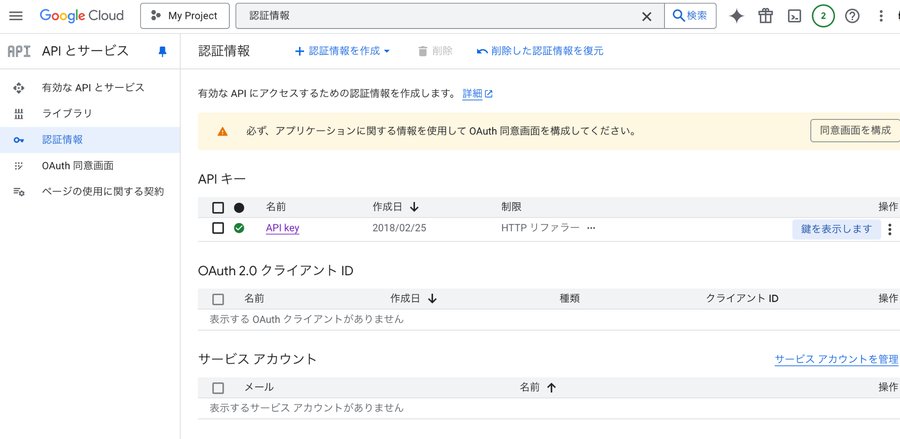Select ライブラリ in the sidebar
Image resolution: width=900 pixels, height=439 pixels.
(x=66, y=114)
